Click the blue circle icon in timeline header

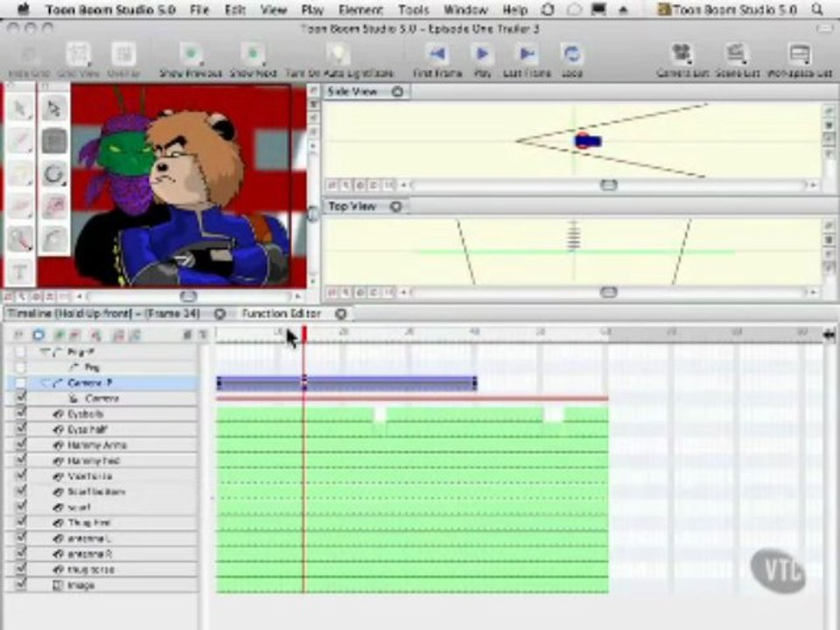[38, 335]
